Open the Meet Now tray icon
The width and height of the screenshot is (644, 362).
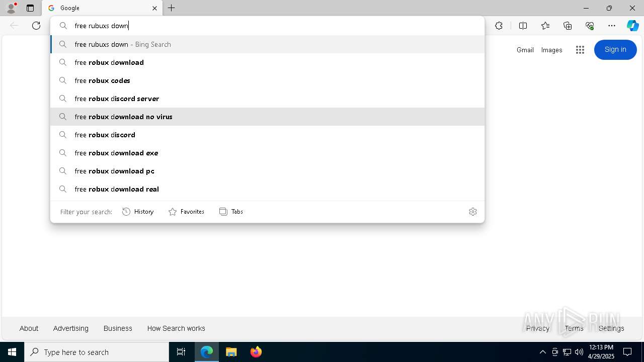(555, 352)
